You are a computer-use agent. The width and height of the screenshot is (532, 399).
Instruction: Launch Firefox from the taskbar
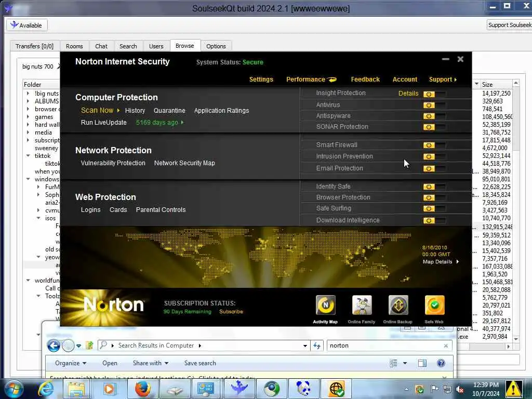143,389
